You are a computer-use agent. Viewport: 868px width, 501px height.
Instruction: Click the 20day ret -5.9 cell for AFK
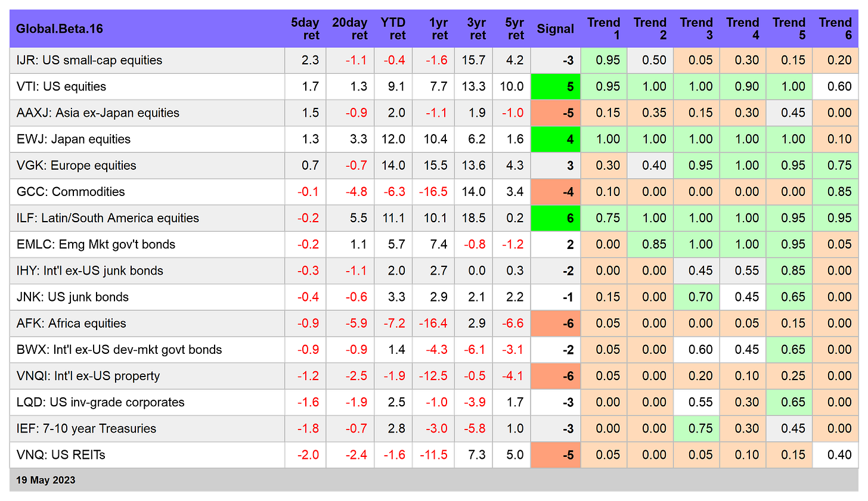click(350, 323)
